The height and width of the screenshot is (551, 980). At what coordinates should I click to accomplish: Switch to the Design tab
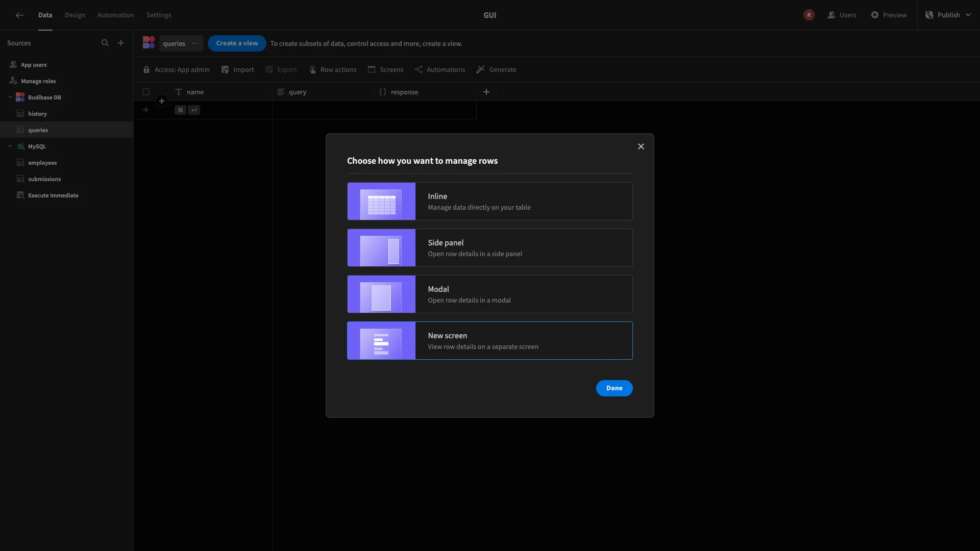(x=75, y=15)
